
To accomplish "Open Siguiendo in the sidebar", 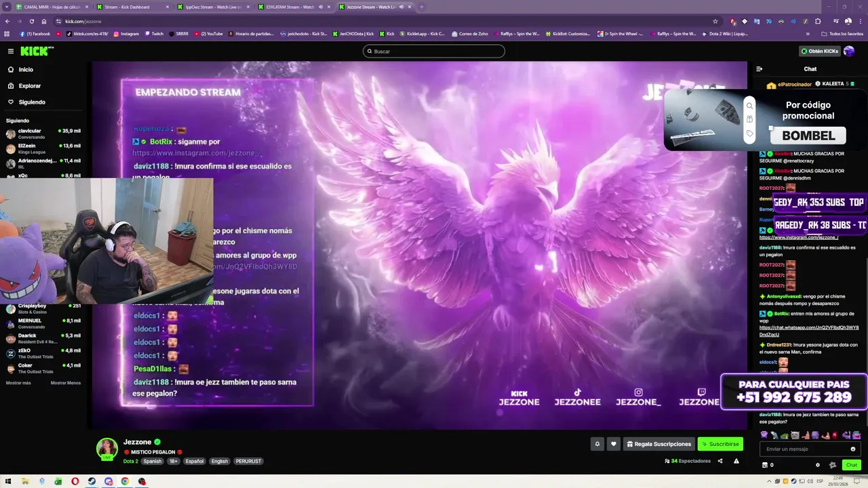I will coord(32,102).
